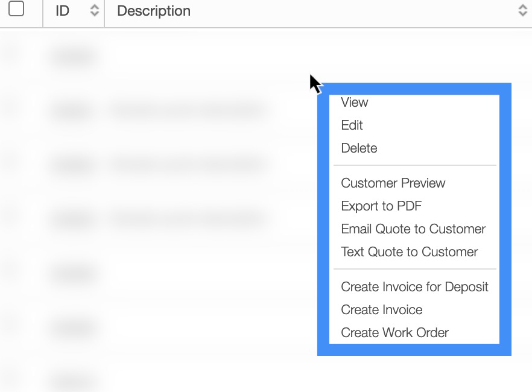The image size is (532, 392).
Task: Select Edit in the context menu
Action: point(352,125)
